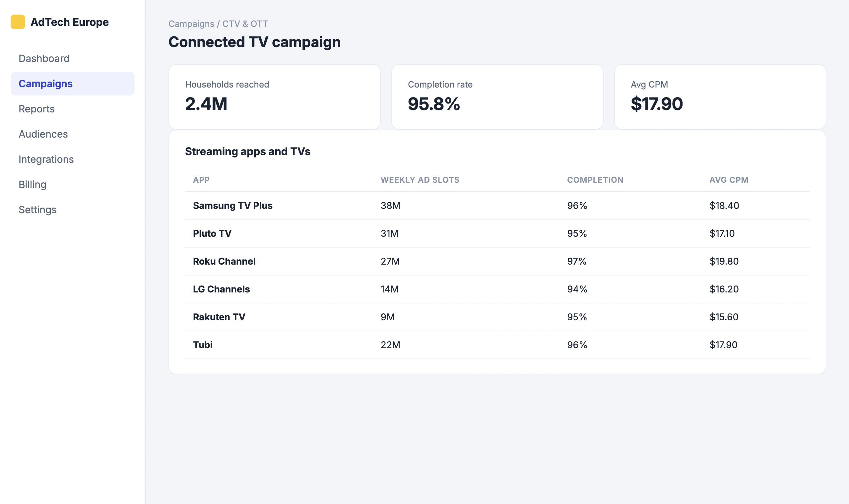
Task: Select the Tubi row name
Action: [203, 345]
